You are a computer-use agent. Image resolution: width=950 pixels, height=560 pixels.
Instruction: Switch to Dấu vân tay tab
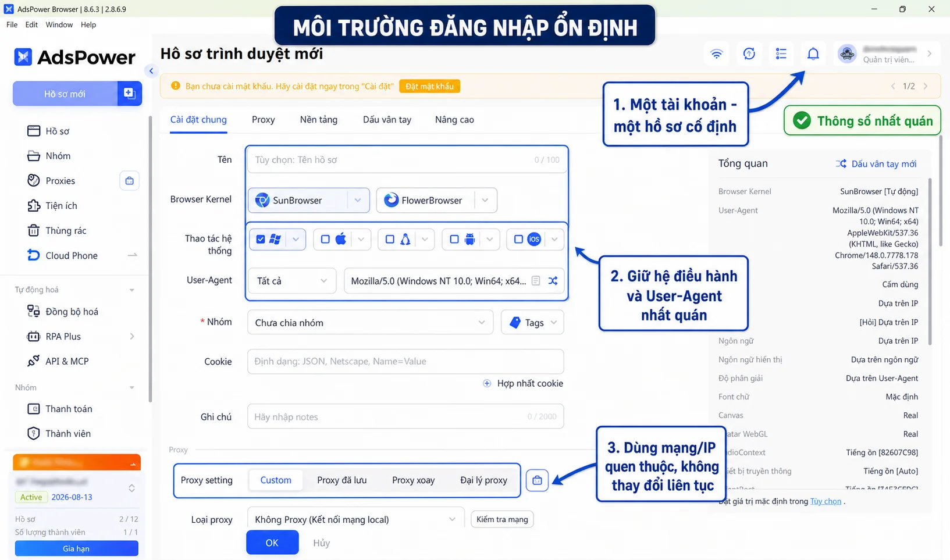pos(387,120)
